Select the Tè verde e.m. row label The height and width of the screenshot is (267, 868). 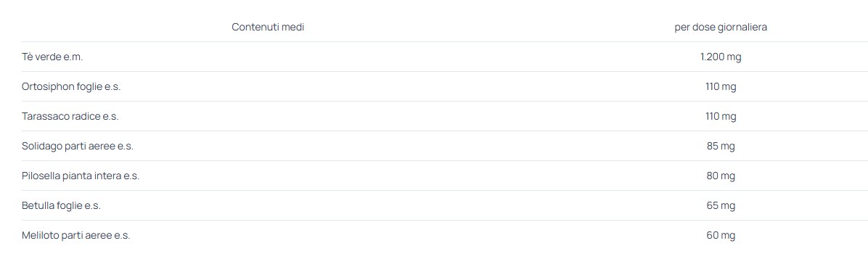pos(52,57)
